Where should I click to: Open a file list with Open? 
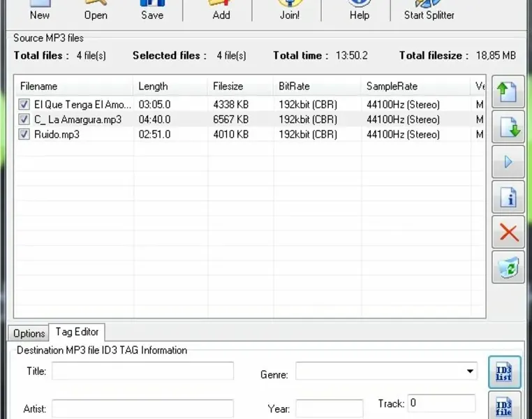[96, 10]
